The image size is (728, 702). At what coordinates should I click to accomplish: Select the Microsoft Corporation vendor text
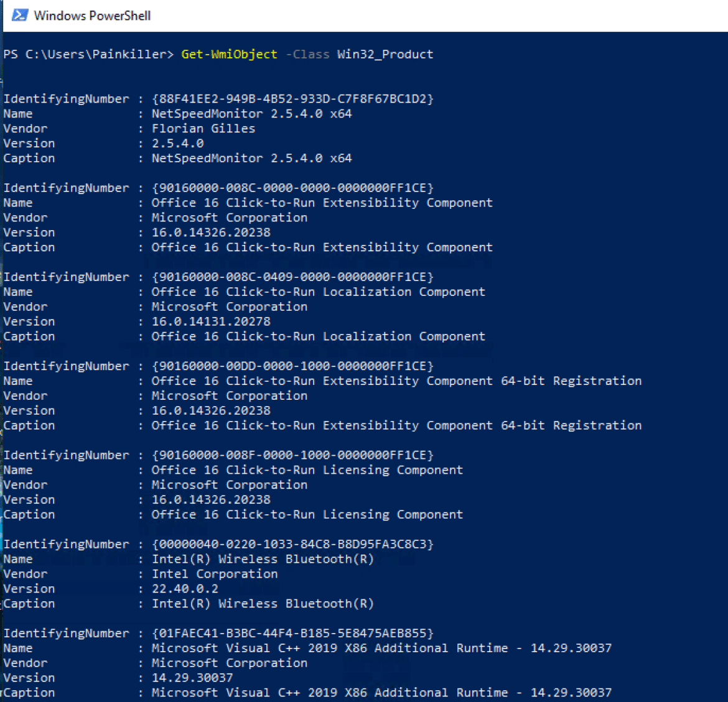pyautogui.click(x=230, y=217)
